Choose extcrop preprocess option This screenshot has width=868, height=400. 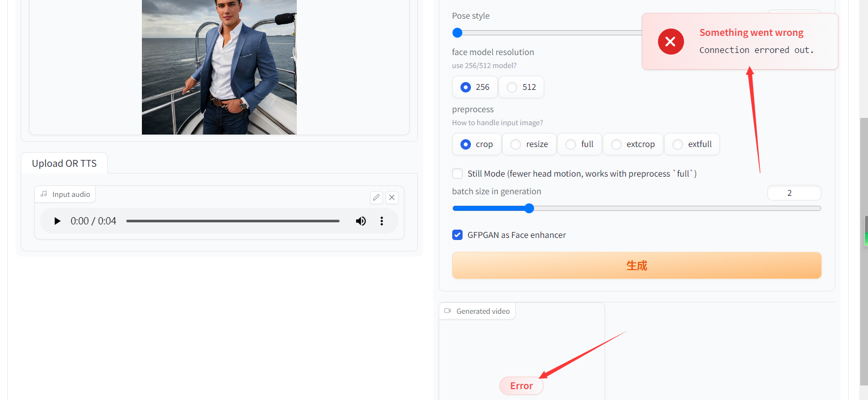[x=633, y=144]
